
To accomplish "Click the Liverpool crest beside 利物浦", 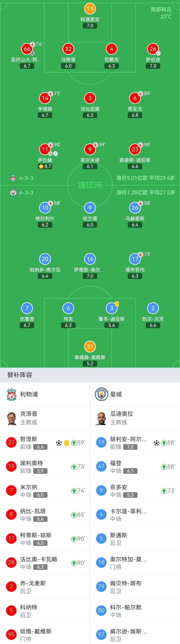I will pyautogui.click(x=11, y=394).
